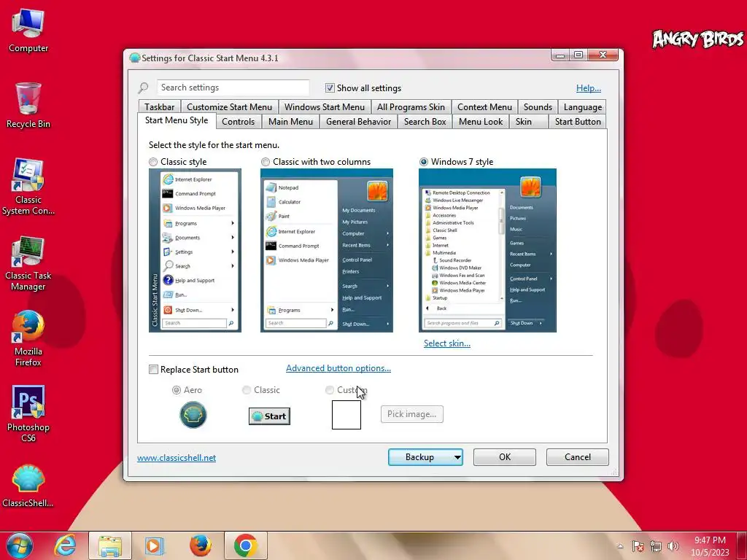
Task: Click the Windows 7 style preview thumbnail
Action: 487,251
